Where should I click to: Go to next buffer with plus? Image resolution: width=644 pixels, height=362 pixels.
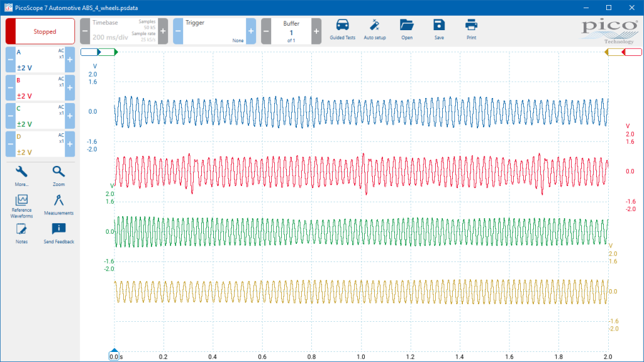coord(316,31)
